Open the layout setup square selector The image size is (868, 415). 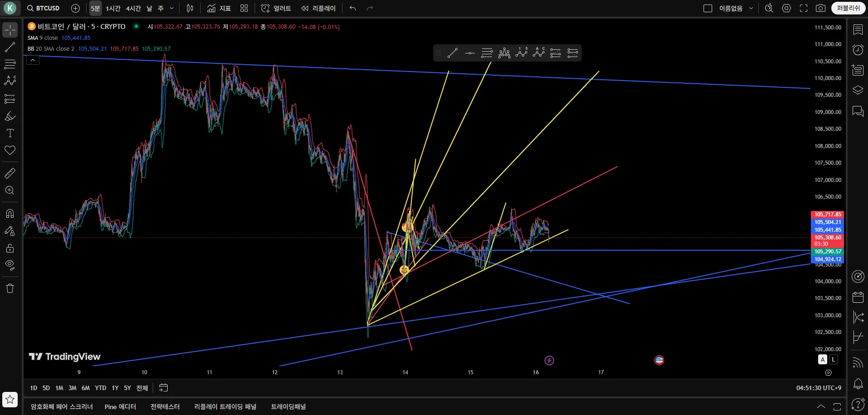pyautogui.click(x=708, y=8)
